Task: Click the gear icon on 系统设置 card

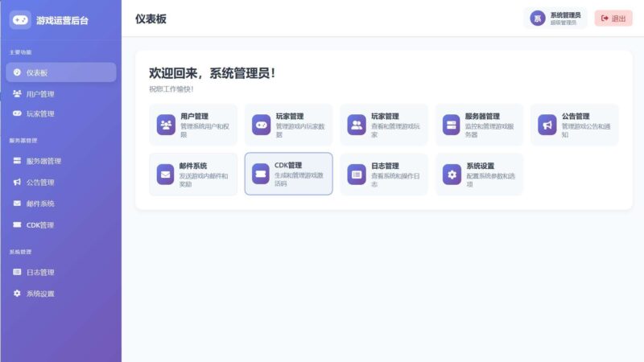Action: pyautogui.click(x=452, y=174)
